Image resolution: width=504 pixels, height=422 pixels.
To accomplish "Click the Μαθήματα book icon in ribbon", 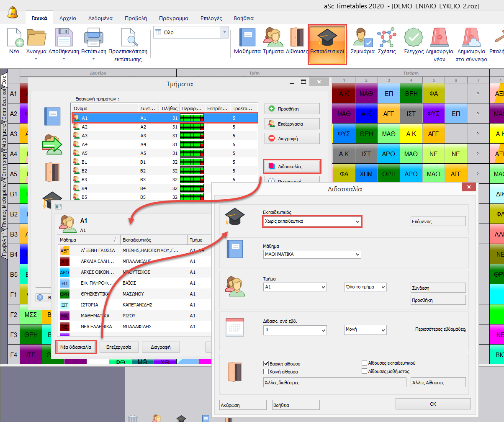I will (247, 38).
